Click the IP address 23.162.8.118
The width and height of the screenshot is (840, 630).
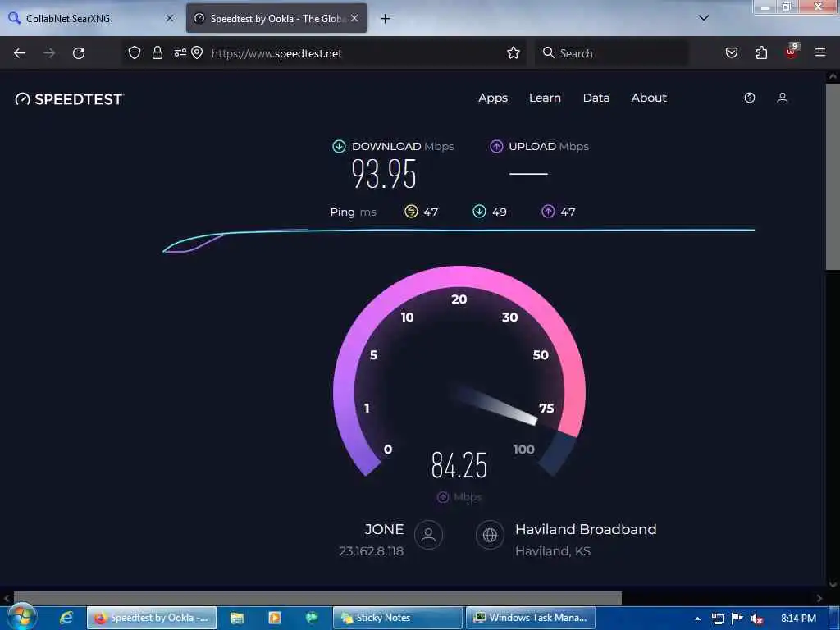click(372, 551)
